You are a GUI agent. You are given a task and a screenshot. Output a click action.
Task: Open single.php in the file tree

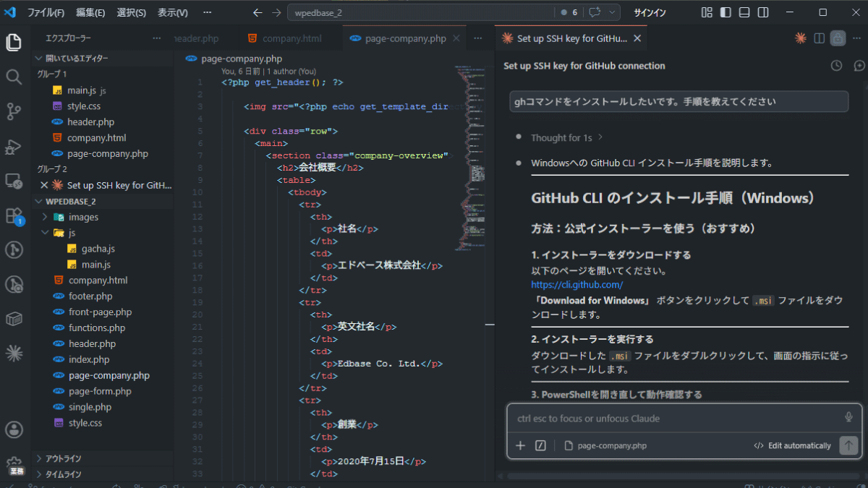[x=90, y=407]
